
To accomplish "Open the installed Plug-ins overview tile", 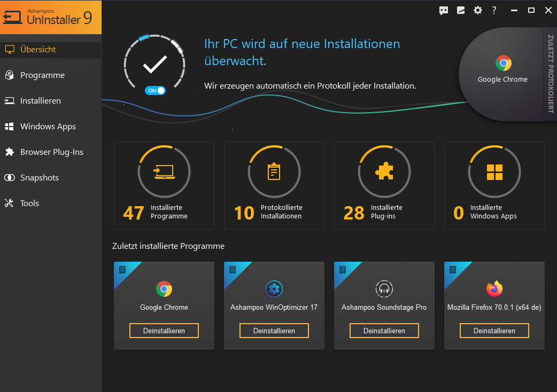I will (384, 185).
